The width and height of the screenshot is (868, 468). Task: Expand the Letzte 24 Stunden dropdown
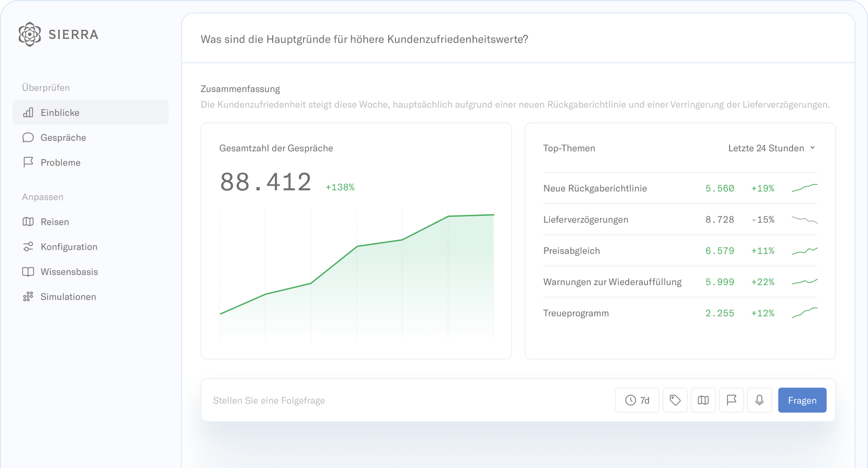772,148
